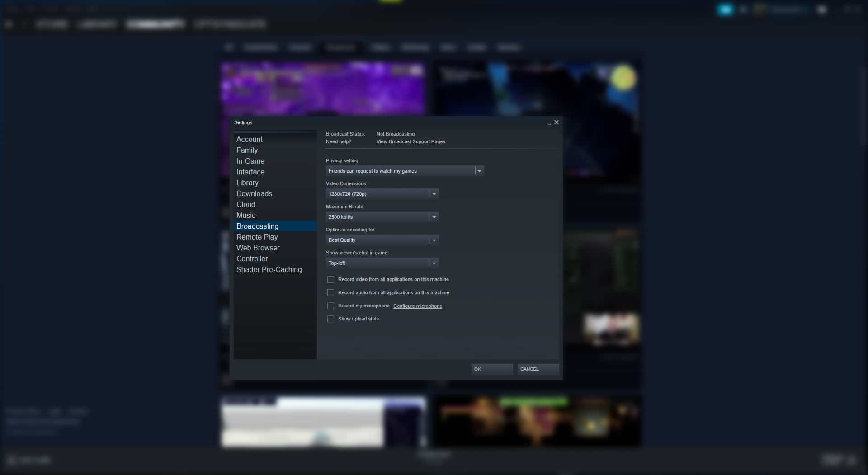
Task: Check the Record my microphone option
Action: coord(330,306)
